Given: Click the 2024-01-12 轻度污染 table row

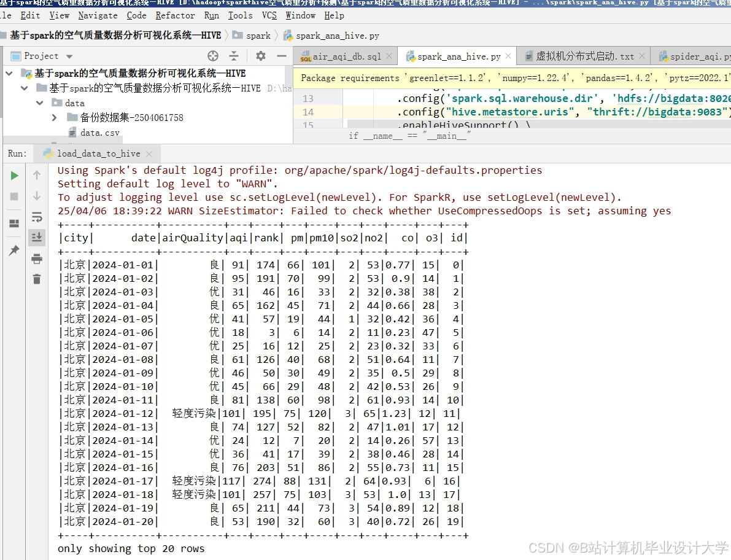Looking at the screenshot, I should coord(259,414).
